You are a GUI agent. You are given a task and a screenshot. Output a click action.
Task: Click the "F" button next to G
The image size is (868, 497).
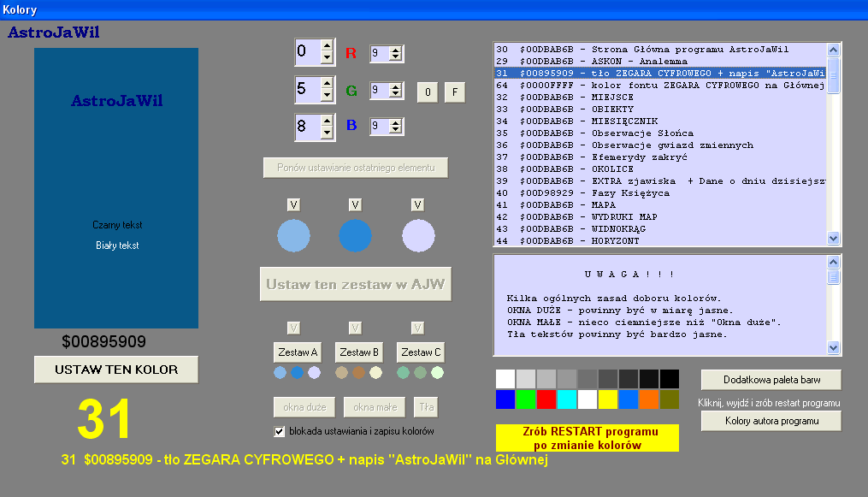click(x=455, y=92)
